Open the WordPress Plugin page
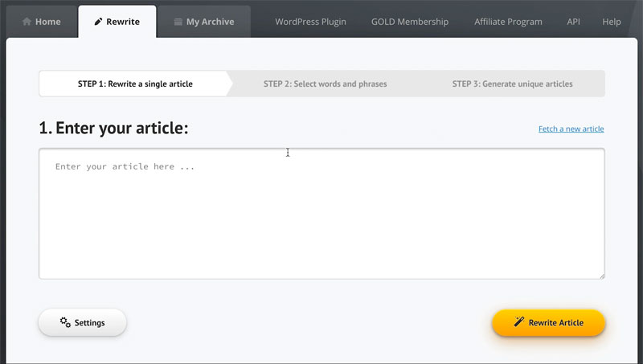 coord(310,22)
